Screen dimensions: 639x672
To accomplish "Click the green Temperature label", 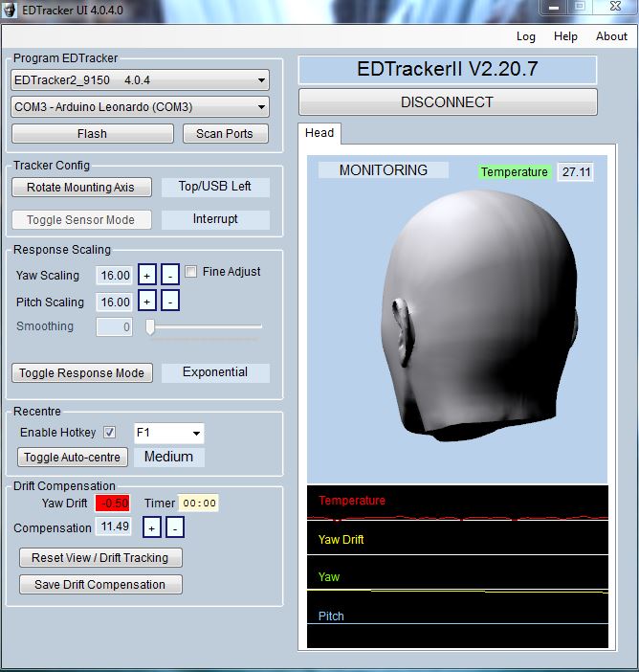I will pos(514,172).
